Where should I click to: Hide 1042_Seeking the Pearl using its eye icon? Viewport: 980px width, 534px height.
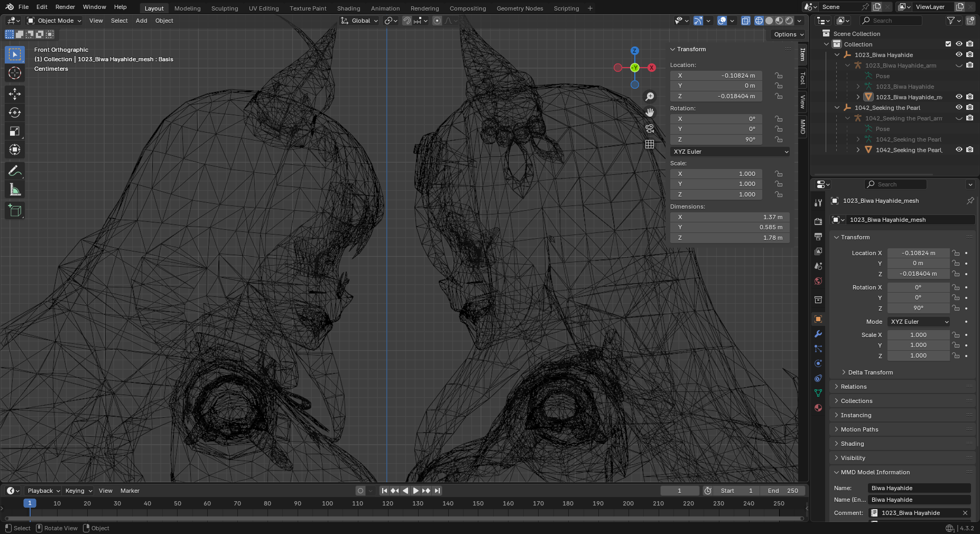959,108
